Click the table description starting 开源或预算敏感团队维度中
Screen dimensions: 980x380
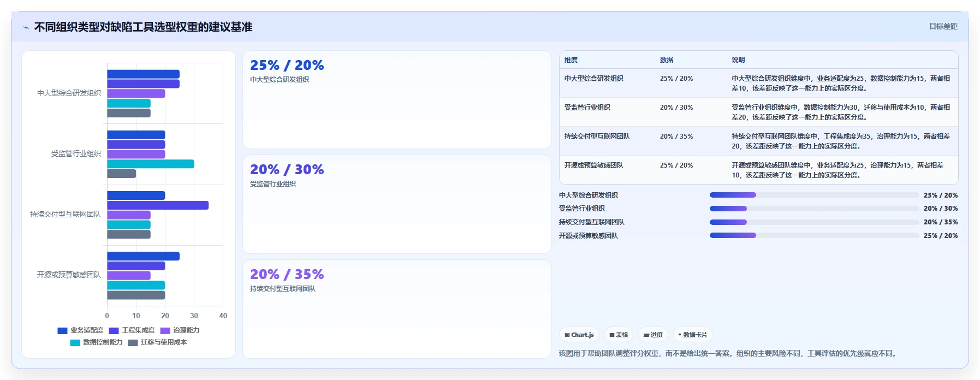point(838,170)
